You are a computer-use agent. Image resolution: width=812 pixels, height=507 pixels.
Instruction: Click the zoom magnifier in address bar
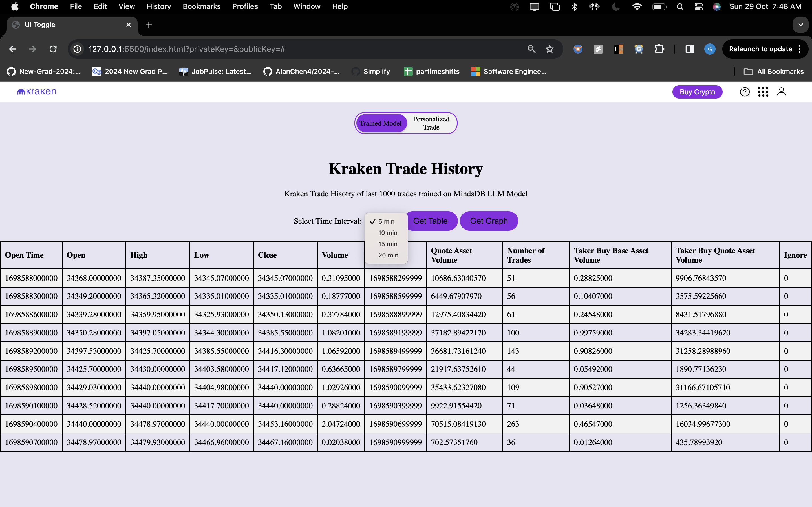pyautogui.click(x=531, y=49)
